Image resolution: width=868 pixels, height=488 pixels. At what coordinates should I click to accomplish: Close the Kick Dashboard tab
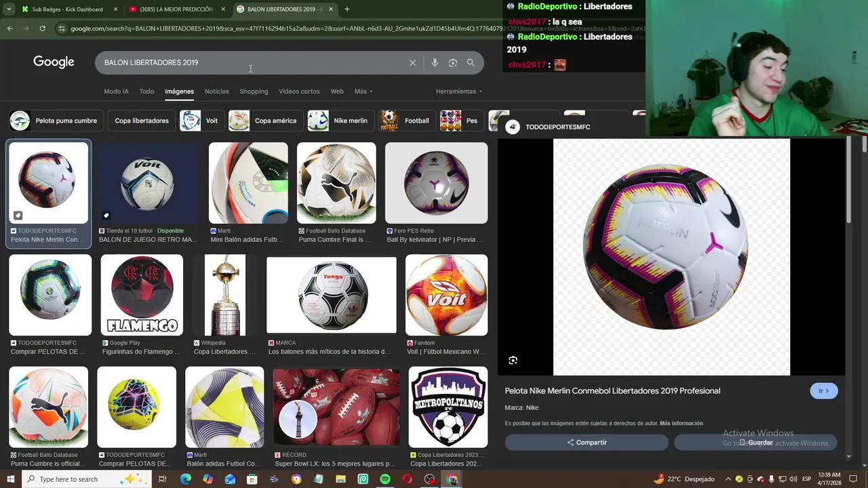(115, 9)
